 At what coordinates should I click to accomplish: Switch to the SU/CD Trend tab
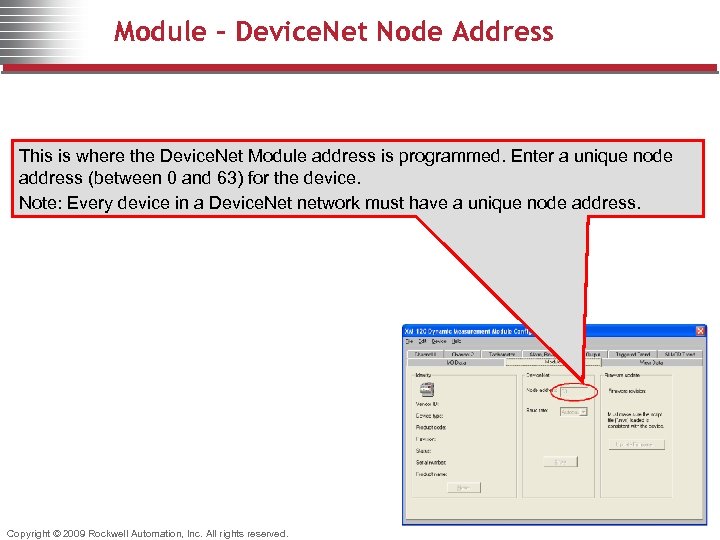click(x=680, y=354)
